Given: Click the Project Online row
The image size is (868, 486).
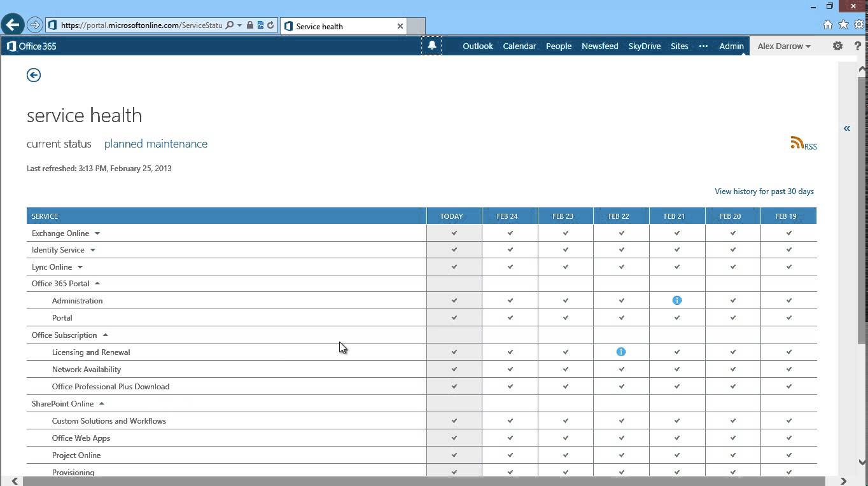Looking at the screenshot, I should [x=76, y=455].
